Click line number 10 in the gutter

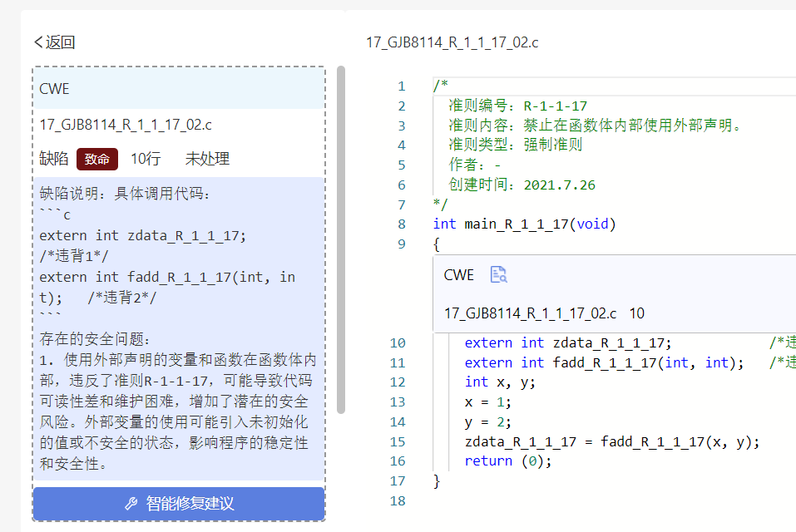tap(398, 342)
